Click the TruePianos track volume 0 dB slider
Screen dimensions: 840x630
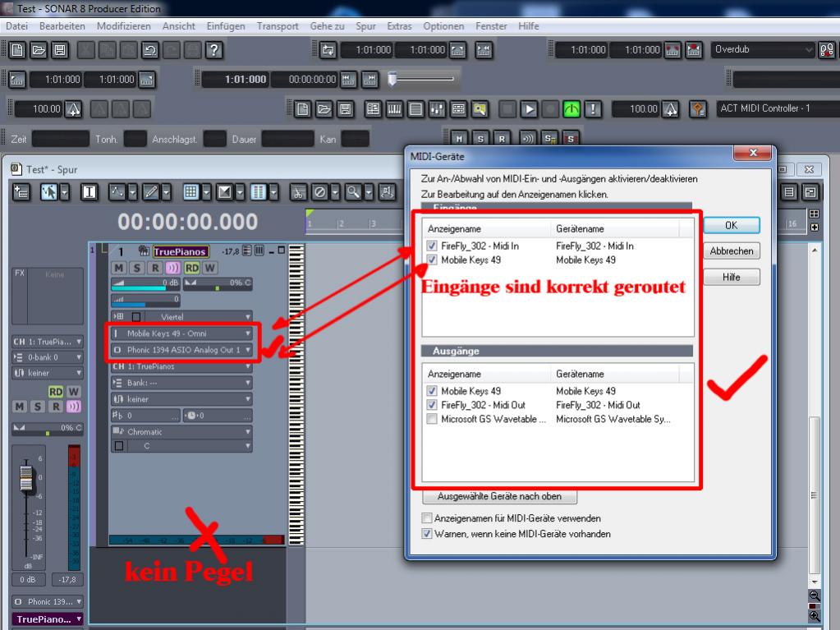pos(145,284)
